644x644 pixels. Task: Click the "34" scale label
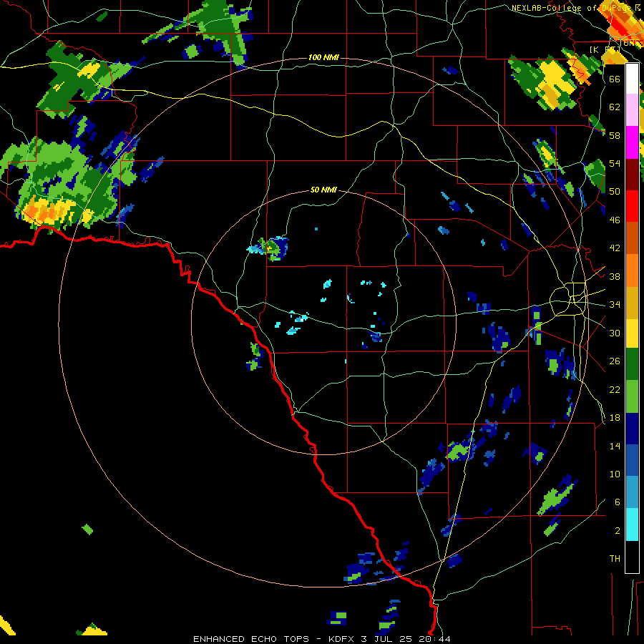tap(615, 305)
